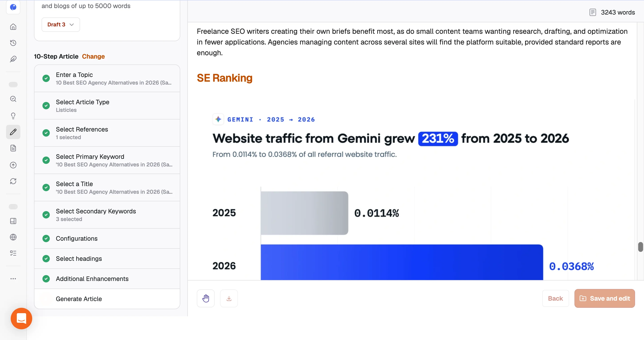Click the SE Ranking heading
The image size is (644, 340).
point(225,78)
